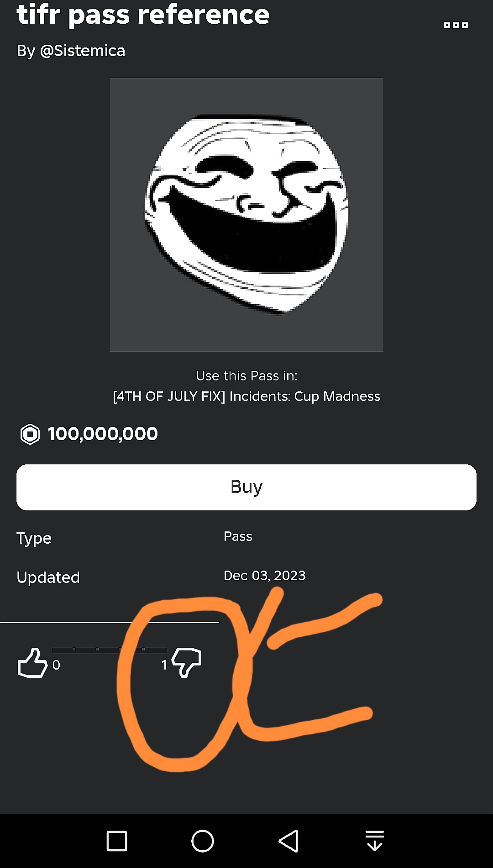Tap the like/dislike ratio bar
Image resolution: width=493 pixels, height=868 pixels.
tap(109, 650)
